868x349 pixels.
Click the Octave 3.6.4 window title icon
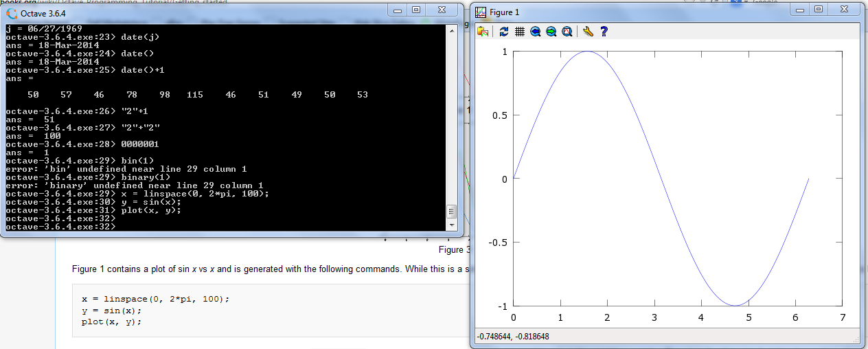(x=12, y=13)
